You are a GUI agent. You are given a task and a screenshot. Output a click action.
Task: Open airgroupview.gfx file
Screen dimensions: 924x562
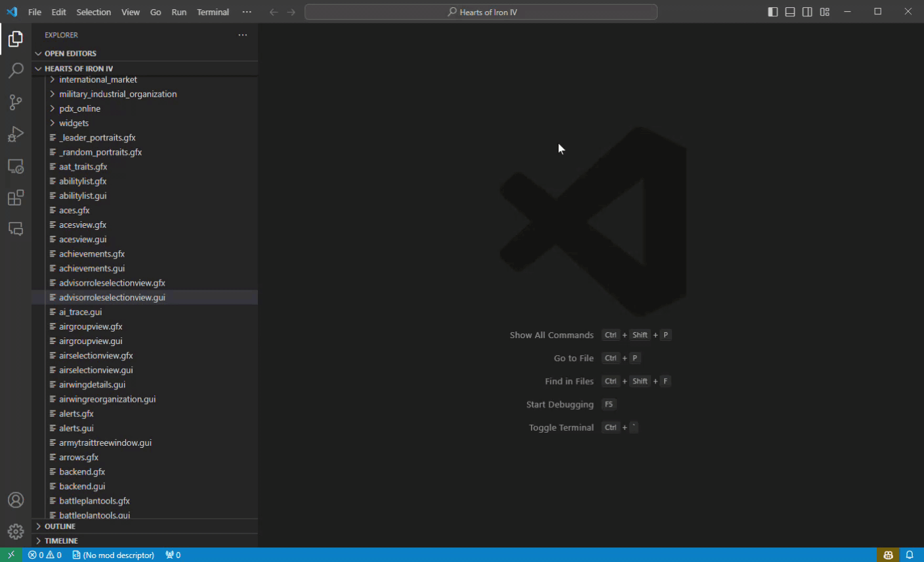(x=144, y=326)
